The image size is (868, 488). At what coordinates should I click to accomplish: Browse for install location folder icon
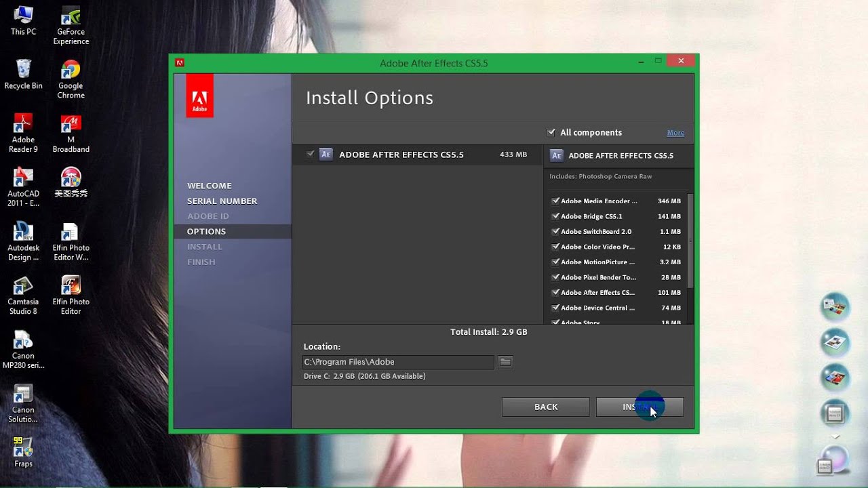pyautogui.click(x=505, y=362)
